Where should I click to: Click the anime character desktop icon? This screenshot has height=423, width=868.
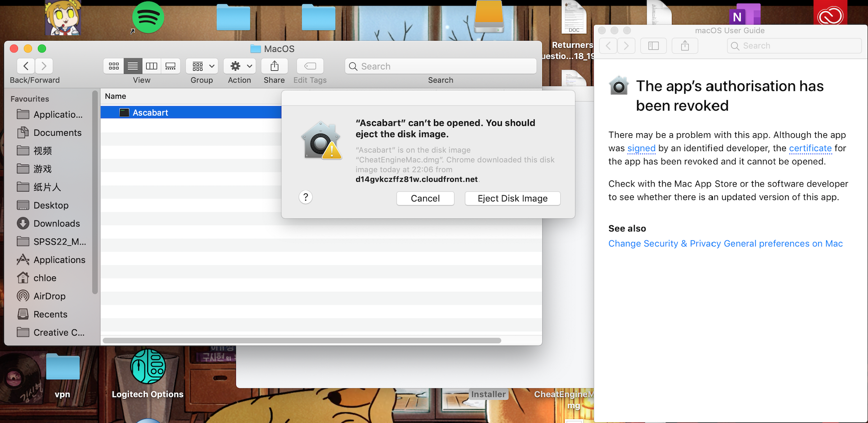63,18
